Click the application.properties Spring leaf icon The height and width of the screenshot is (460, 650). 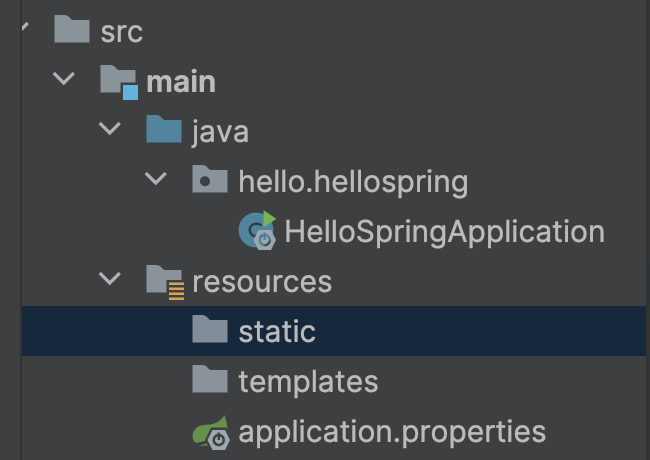tap(211, 431)
